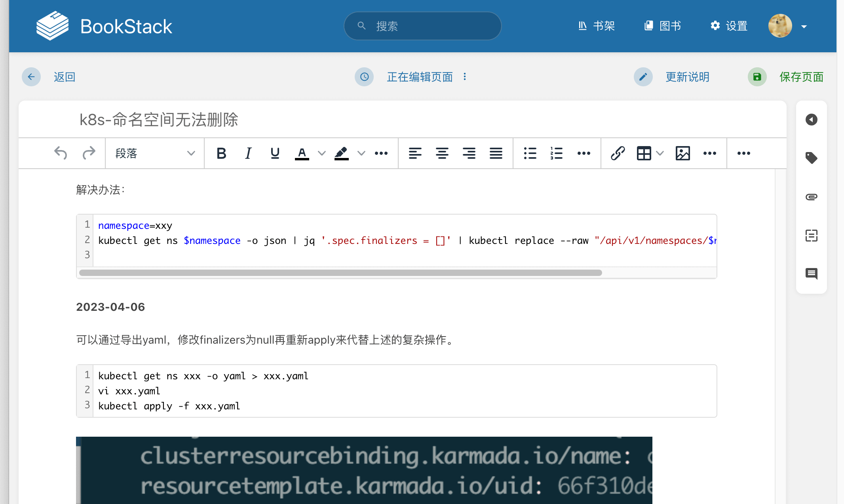Click the undo arrow icon
The height and width of the screenshot is (504, 844).
coord(61,153)
